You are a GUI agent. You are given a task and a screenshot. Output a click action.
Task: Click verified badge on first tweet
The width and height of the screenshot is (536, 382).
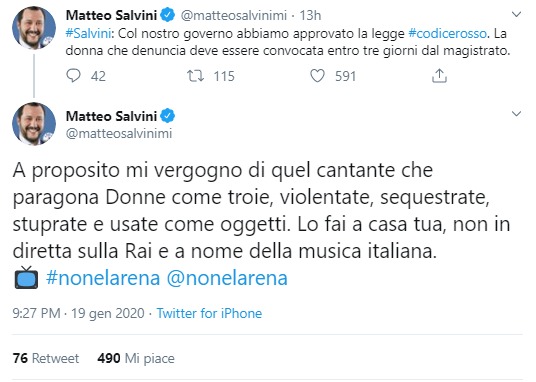[x=168, y=15]
